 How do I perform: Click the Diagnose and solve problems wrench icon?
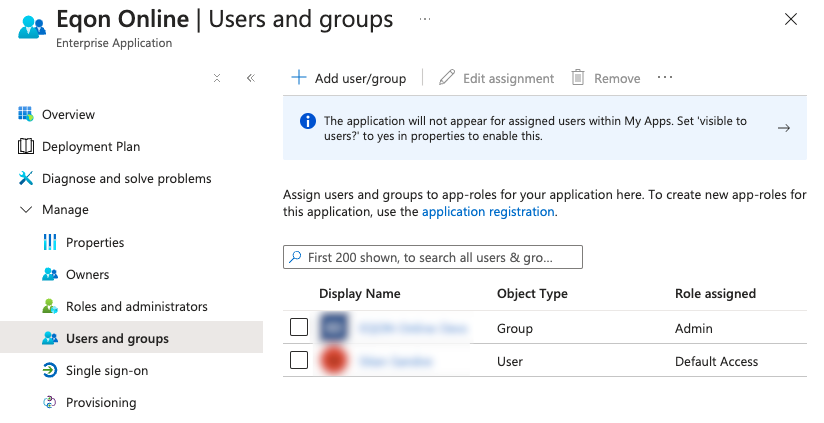coord(25,178)
